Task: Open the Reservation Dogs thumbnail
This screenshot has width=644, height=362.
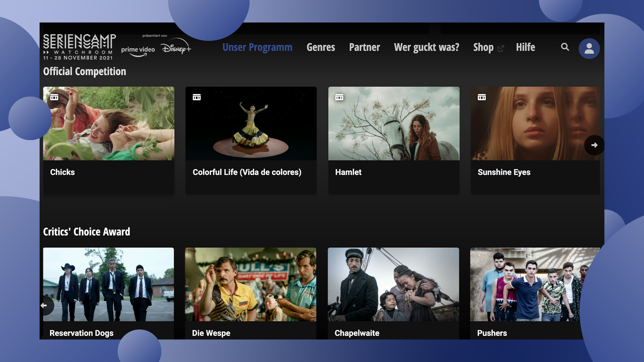Action: pos(108,284)
